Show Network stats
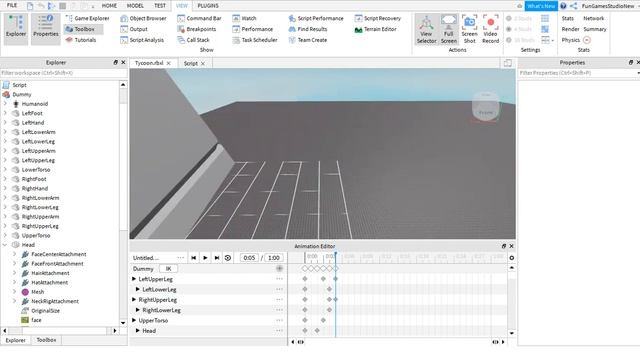Screen dimensions: 640x360 (593, 18)
